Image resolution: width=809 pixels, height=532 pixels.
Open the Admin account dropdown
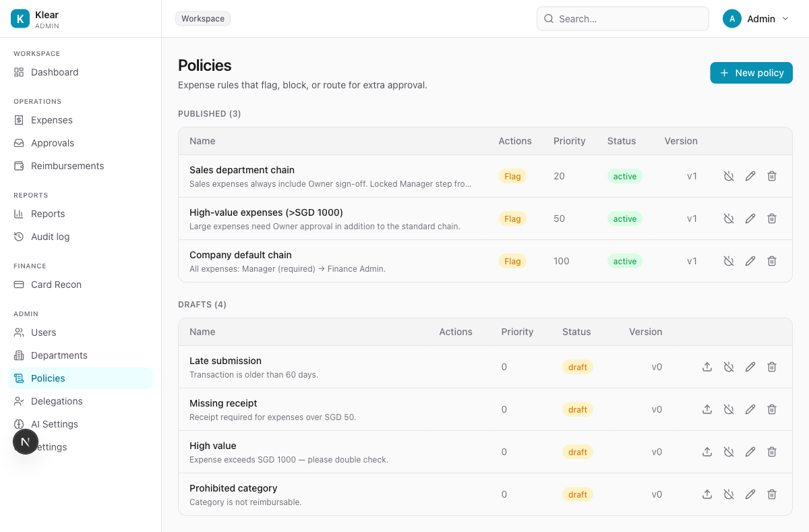(755, 19)
